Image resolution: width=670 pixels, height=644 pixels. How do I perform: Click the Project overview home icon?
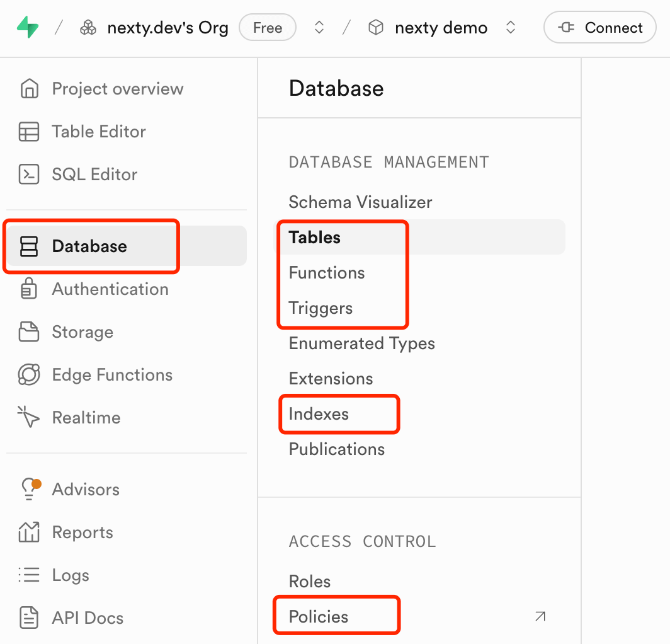click(29, 88)
